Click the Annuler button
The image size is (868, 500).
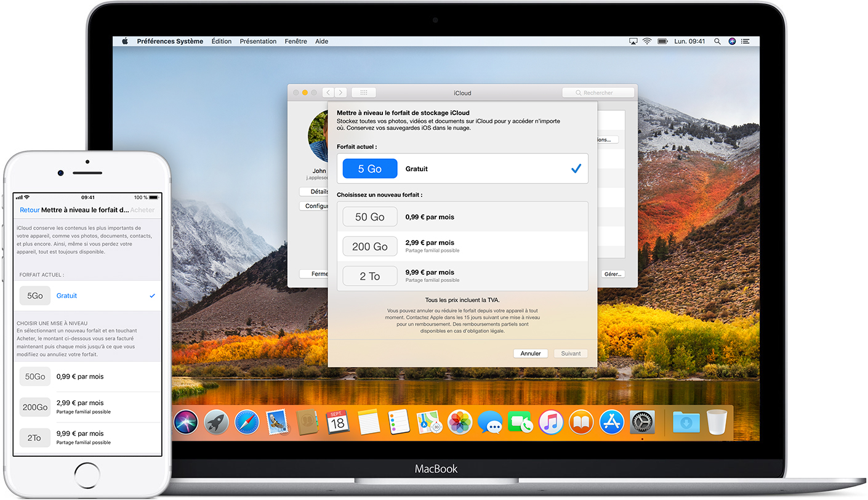[x=530, y=353]
